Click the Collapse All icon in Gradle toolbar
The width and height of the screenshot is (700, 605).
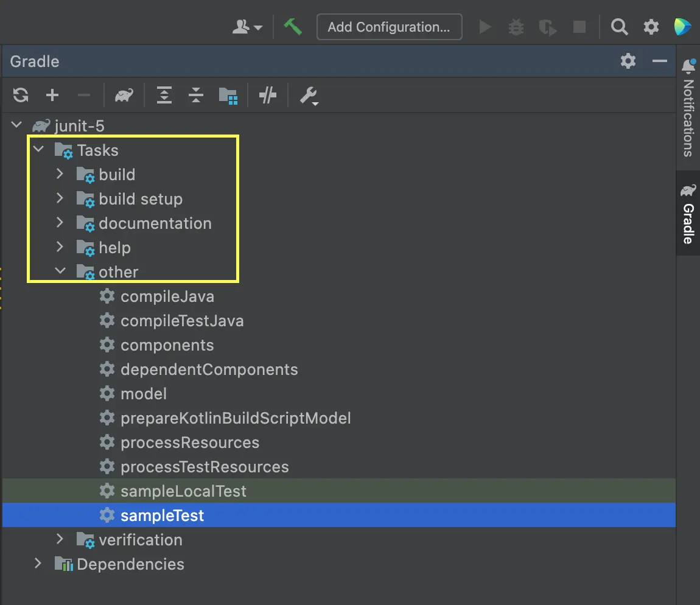[x=196, y=95]
